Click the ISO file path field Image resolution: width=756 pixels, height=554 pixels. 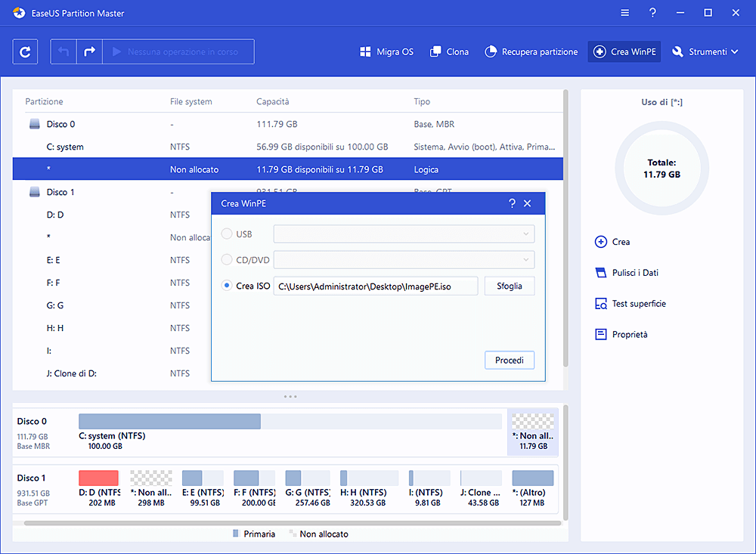[x=375, y=286]
